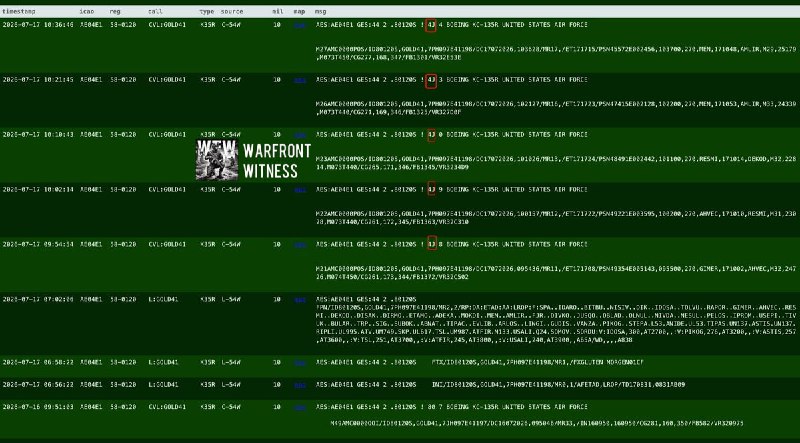Select timestamp 2026-07-17 06:56:22

[38, 385]
